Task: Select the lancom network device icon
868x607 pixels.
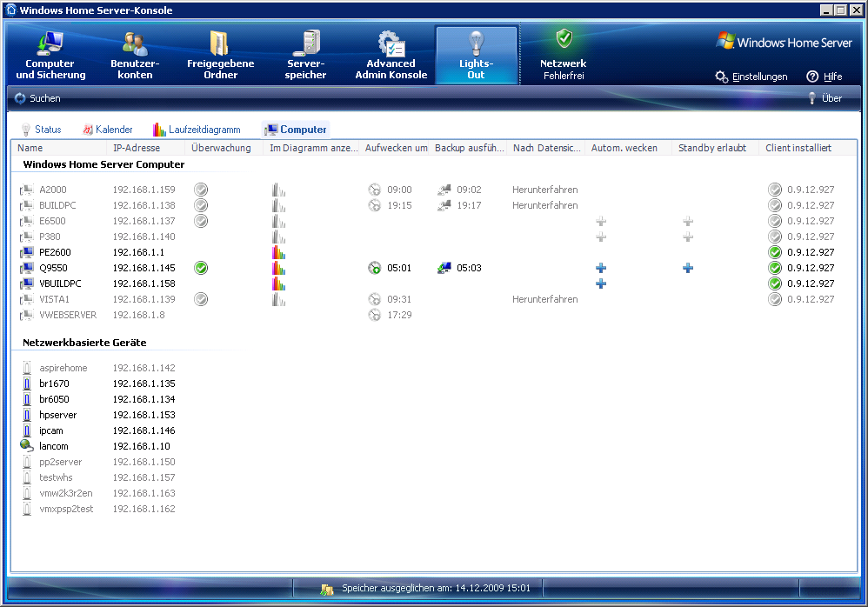Action: coord(27,446)
